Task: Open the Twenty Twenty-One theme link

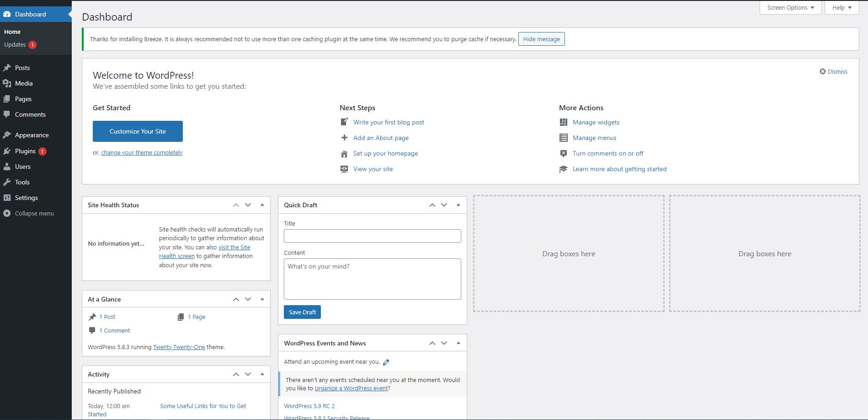Action: pyautogui.click(x=179, y=347)
